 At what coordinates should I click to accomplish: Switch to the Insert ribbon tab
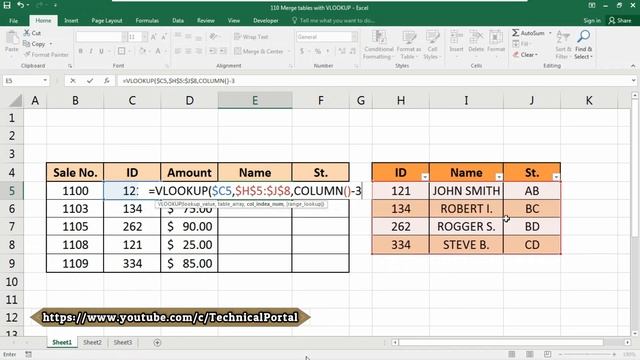pyautogui.click(x=71, y=20)
